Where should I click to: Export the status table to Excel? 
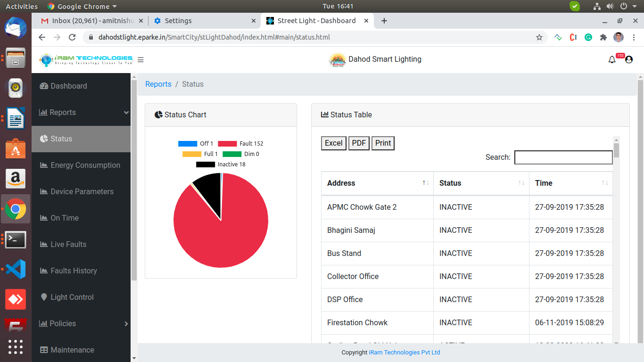333,143
